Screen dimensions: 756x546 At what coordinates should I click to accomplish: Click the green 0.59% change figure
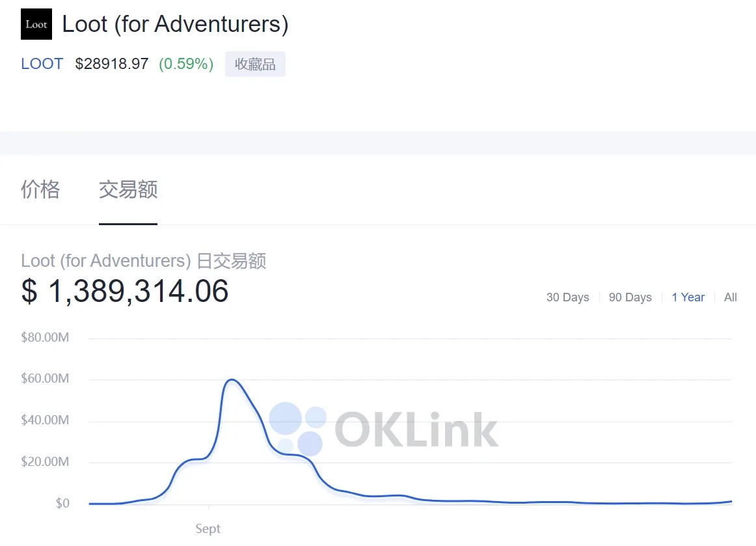[x=186, y=64]
